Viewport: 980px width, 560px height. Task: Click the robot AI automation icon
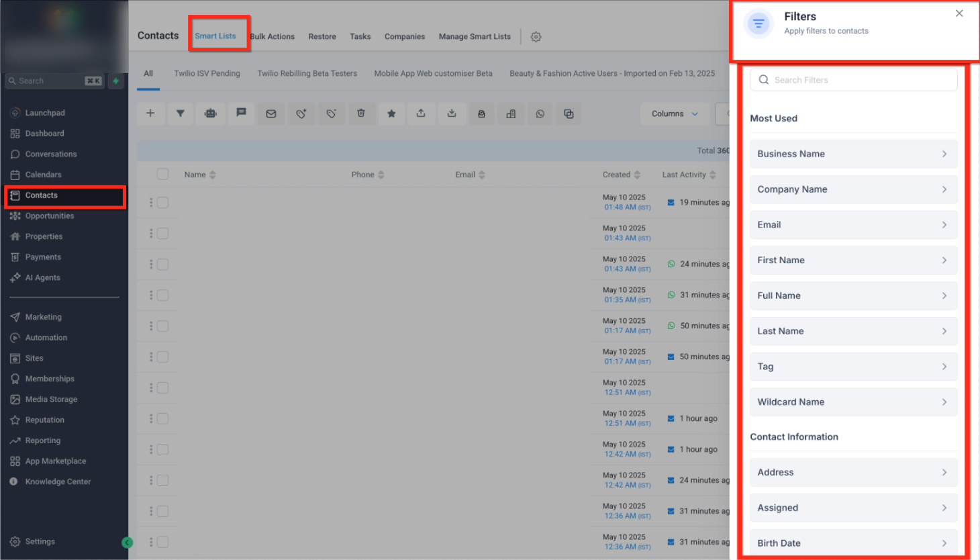point(210,113)
